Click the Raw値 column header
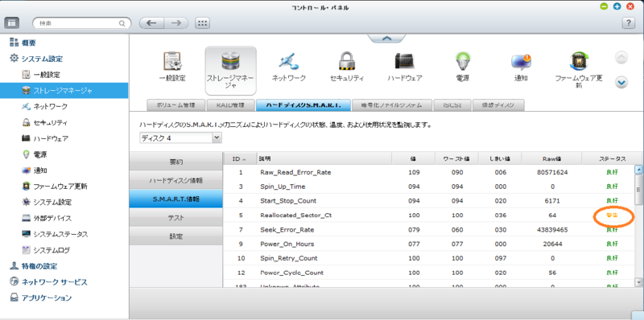This screenshot has width=644, height=320. pos(551,158)
